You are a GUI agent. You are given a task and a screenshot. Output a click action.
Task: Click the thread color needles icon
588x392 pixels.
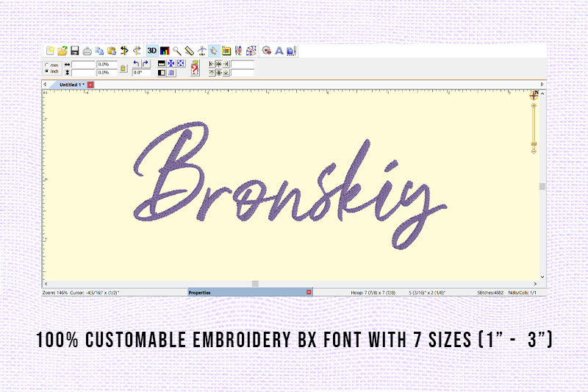click(x=238, y=51)
